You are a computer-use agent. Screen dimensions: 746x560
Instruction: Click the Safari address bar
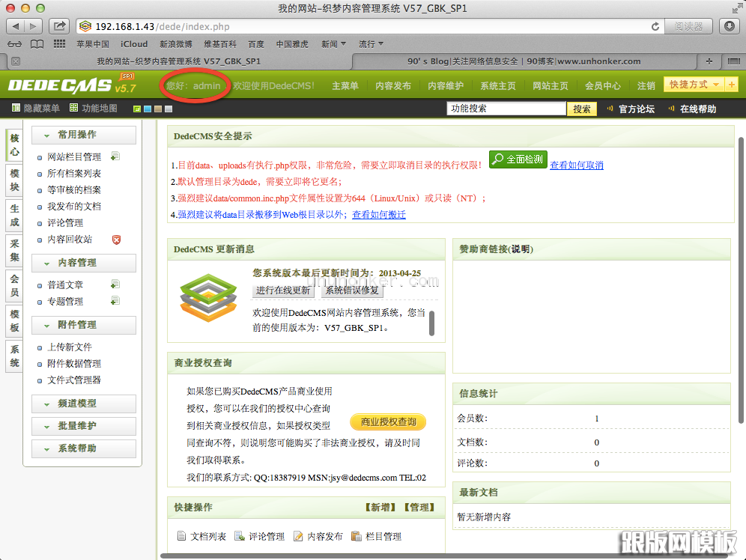click(x=370, y=27)
